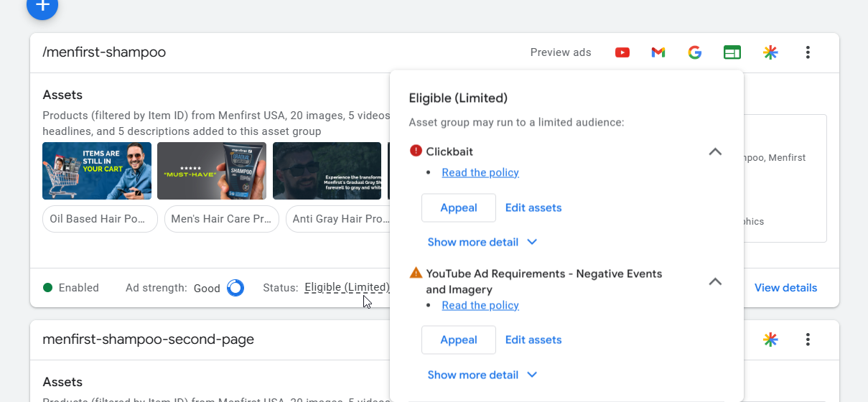Viewport: 868px width, 402px height.
Task: Preview ad on Gmail icon
Action: pyautogui.click(x=658, y=52)
